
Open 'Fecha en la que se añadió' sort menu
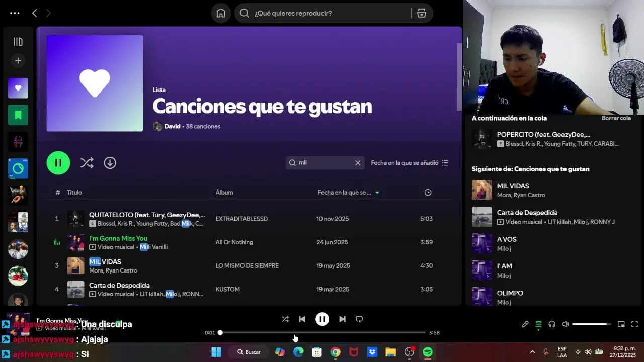(x=410, y=163)
